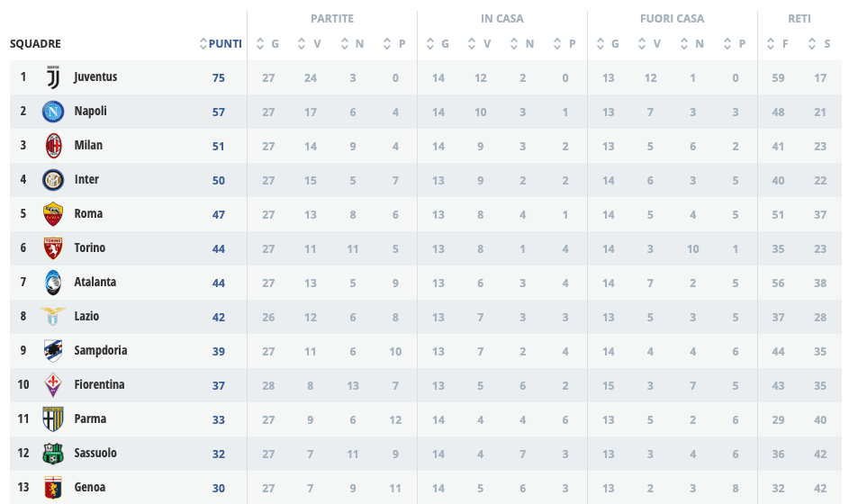Sort by total matches played G under PARTITE
This screenshot has height=504, width=849.
tap(268, 43)
